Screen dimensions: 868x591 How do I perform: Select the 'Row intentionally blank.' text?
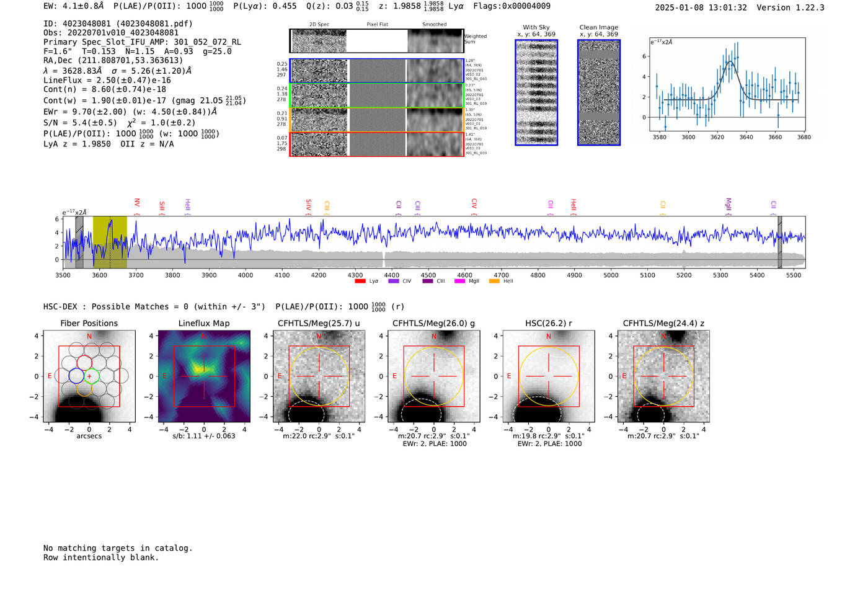[x=101, y=558]
